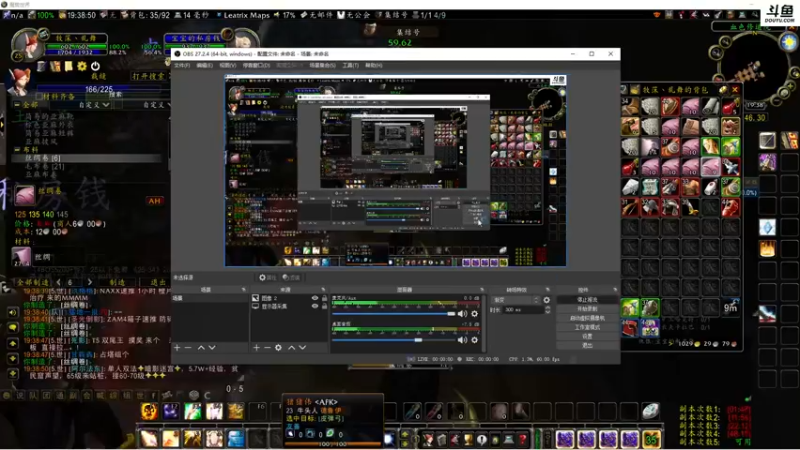Click the power icon under character frame
Screen dimensions: 800x450
[95, 66]
